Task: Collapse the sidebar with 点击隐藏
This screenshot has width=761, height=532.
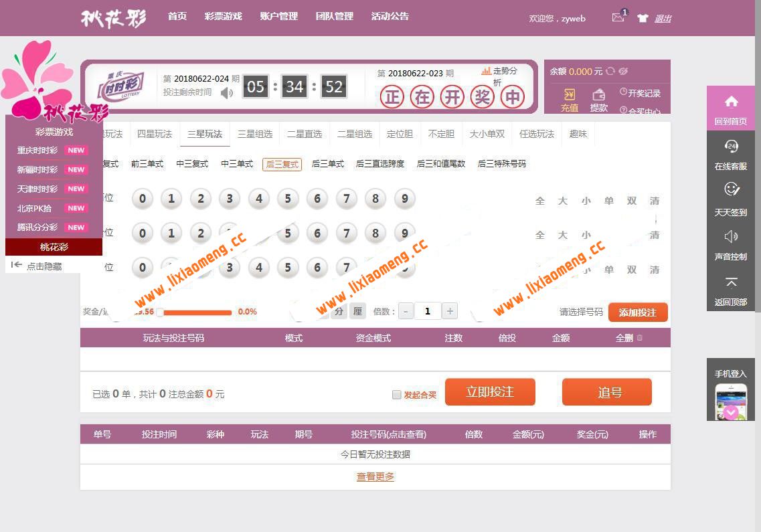Action: pyautogui.click(x=39, y=266)
